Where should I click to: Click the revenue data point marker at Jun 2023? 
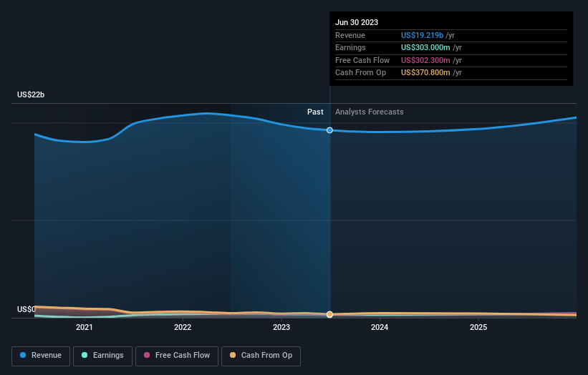(x=329, y=130)
